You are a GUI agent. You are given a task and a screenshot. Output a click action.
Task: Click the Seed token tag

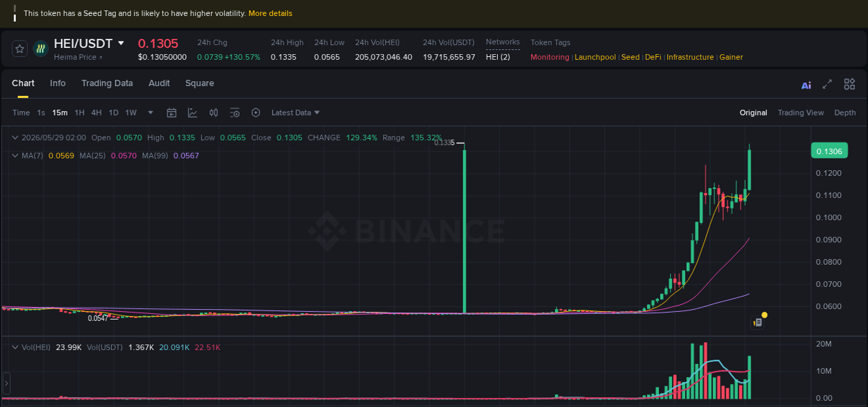(x=631, y=57)
